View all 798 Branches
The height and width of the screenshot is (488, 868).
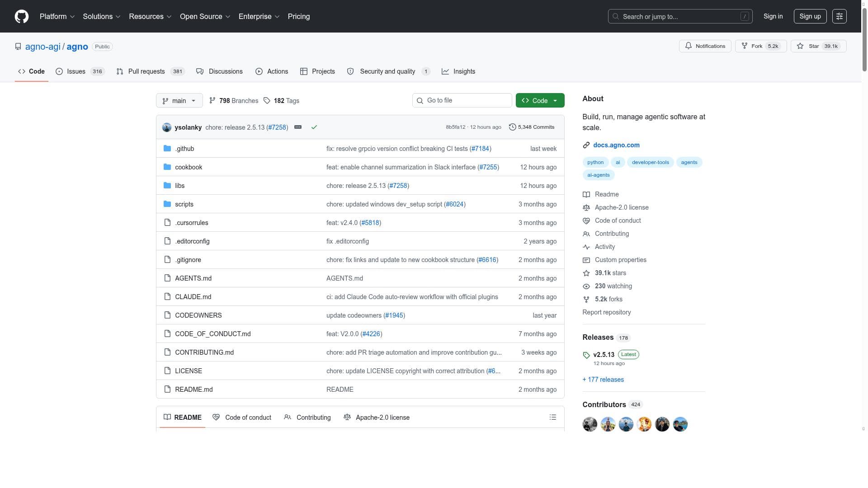234,101
